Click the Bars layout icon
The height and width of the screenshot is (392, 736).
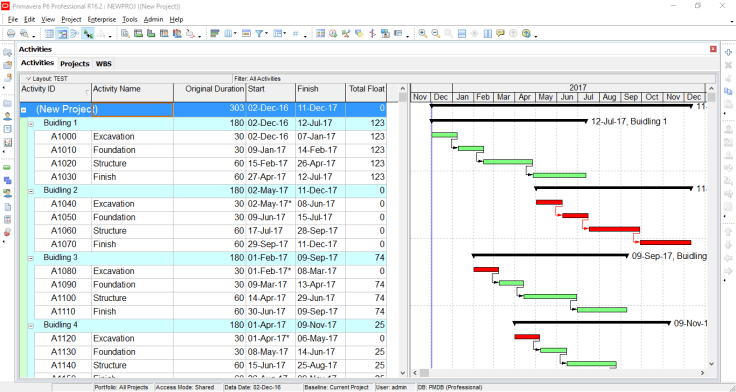(x=277, y=33)
